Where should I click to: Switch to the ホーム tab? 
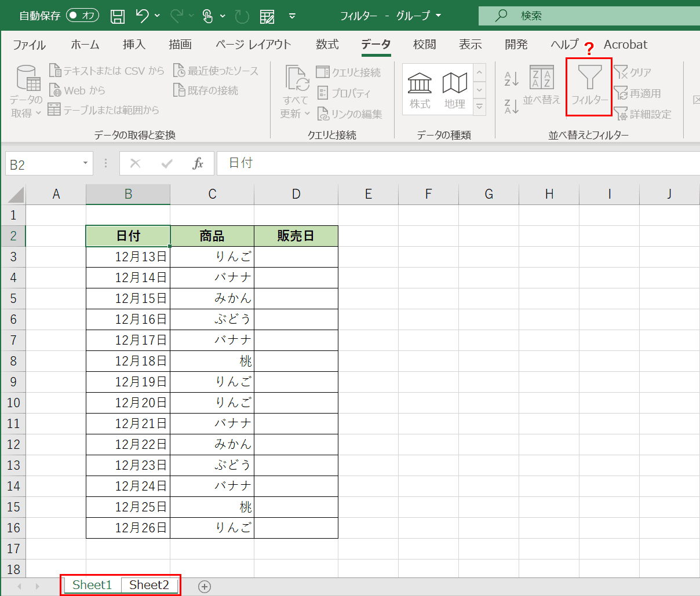tap(85, 45)
